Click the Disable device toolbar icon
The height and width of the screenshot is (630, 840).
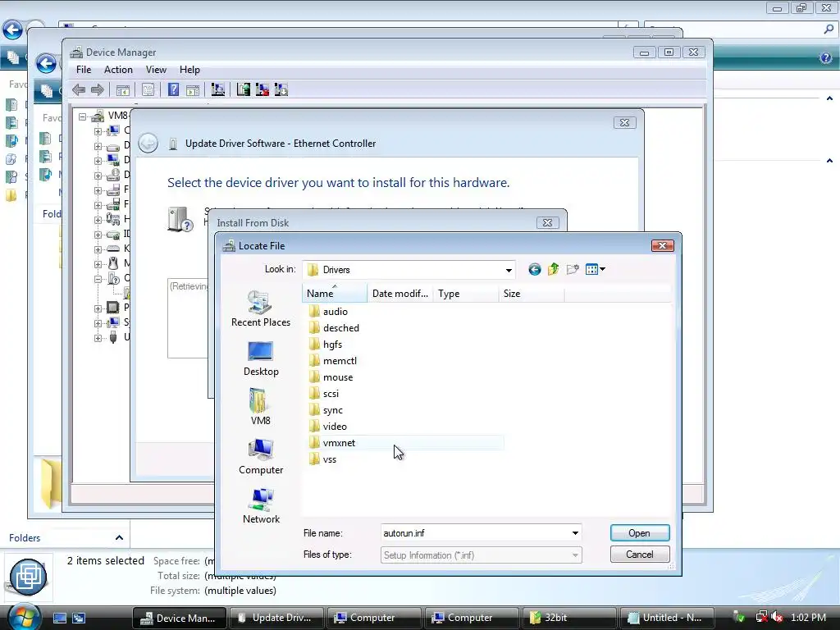point(281,89)
